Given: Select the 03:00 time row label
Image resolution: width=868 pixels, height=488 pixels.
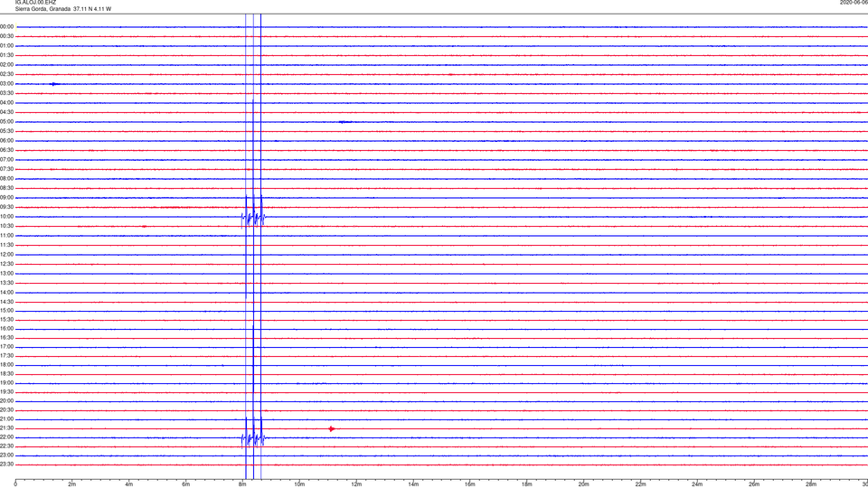Looking at the screenshot, I should 6,83.
